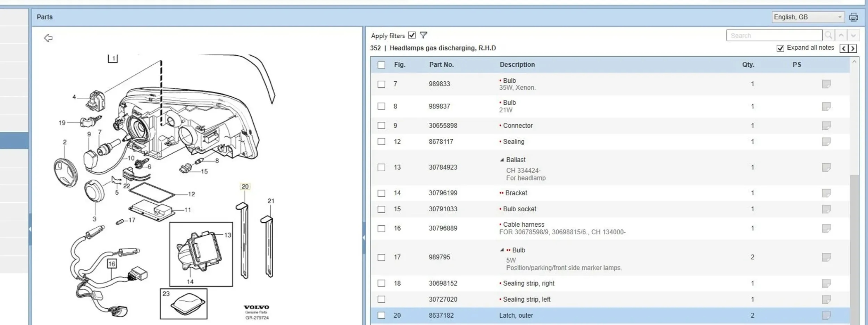Image resolution: width=868 pixels, height=325 pixels.
Task: Open note icon for Cable harness row
Action: click(826, 228)
